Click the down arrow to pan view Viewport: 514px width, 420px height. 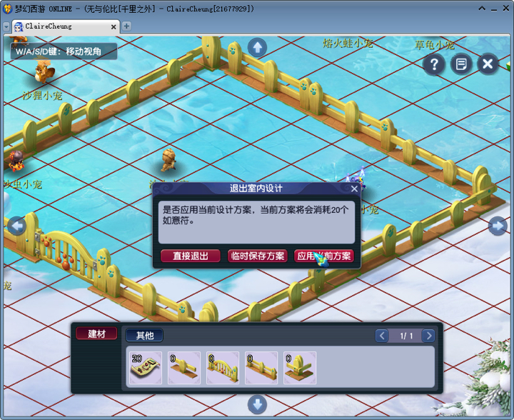pos(257,404)
